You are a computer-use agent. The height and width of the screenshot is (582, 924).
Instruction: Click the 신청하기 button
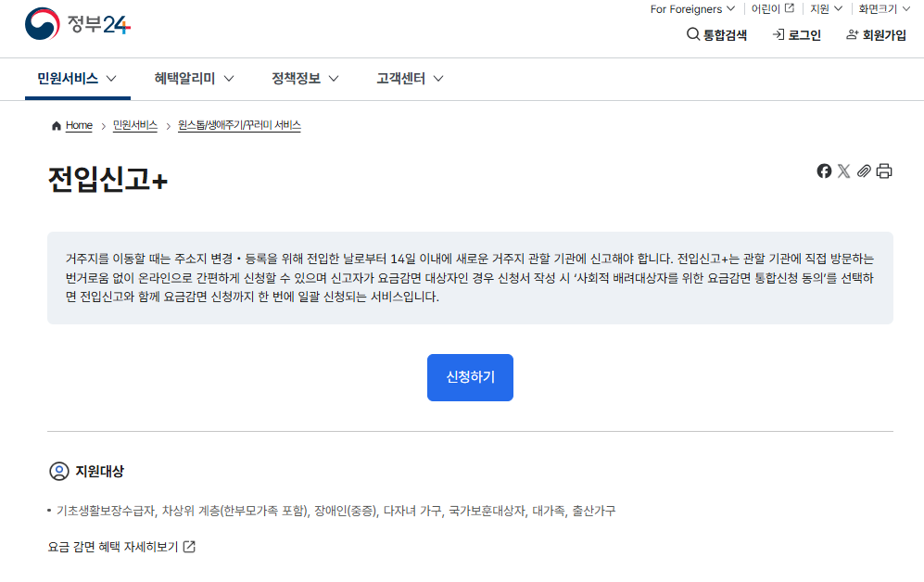470,377
